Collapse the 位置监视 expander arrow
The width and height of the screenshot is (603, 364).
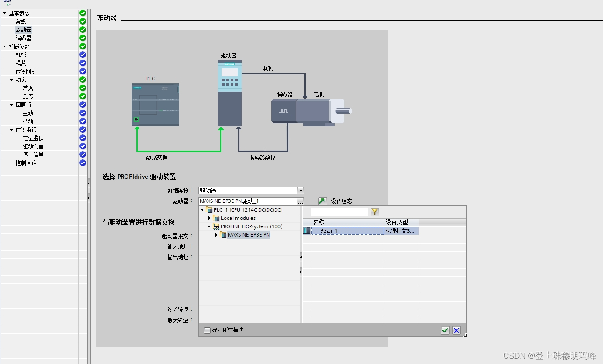(x=11, y=130)
